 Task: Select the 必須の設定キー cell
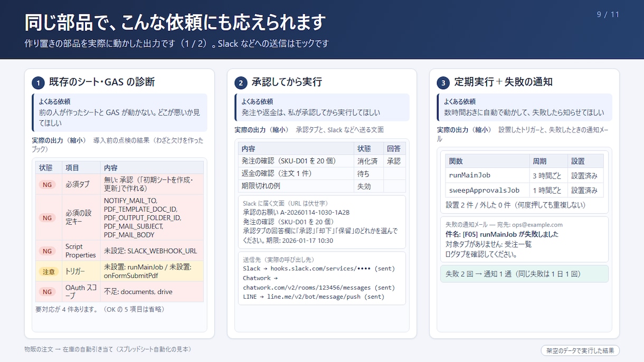pyautogui.click(x=81, y=218)
